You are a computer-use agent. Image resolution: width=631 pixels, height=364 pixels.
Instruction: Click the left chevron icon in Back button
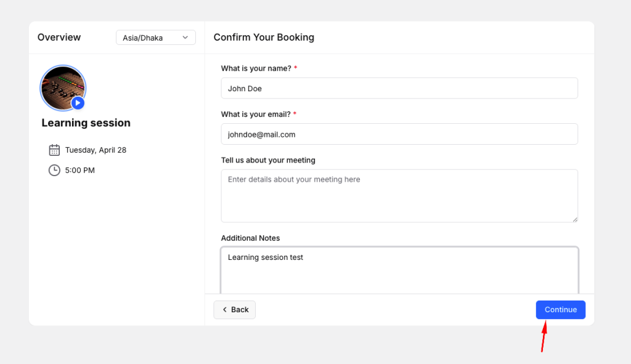point(224,310)
